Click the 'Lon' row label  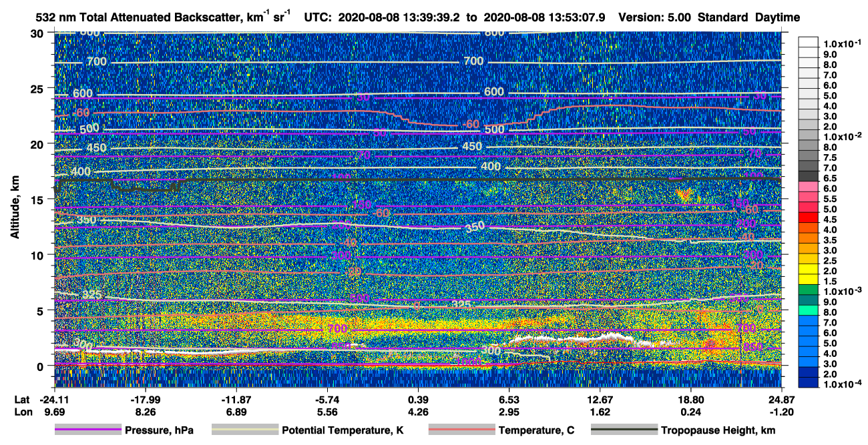(23, 412)
